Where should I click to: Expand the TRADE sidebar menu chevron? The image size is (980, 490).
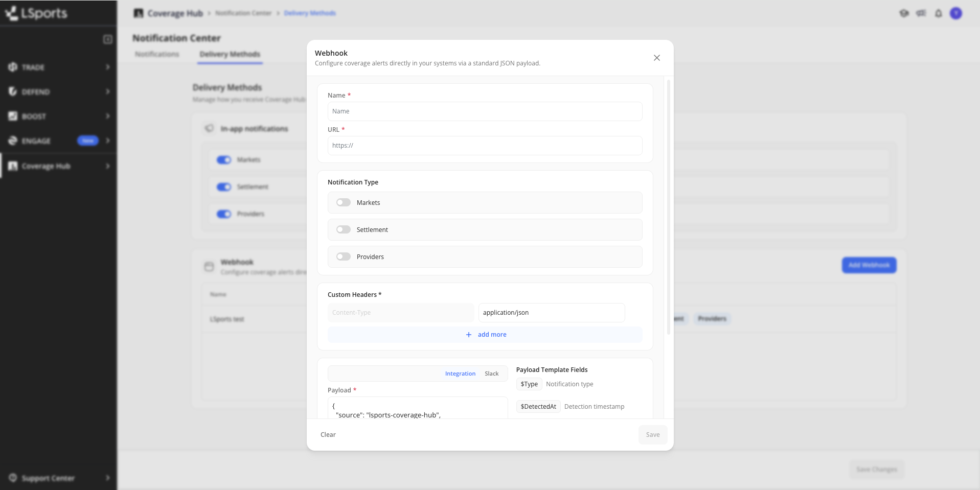108,67
